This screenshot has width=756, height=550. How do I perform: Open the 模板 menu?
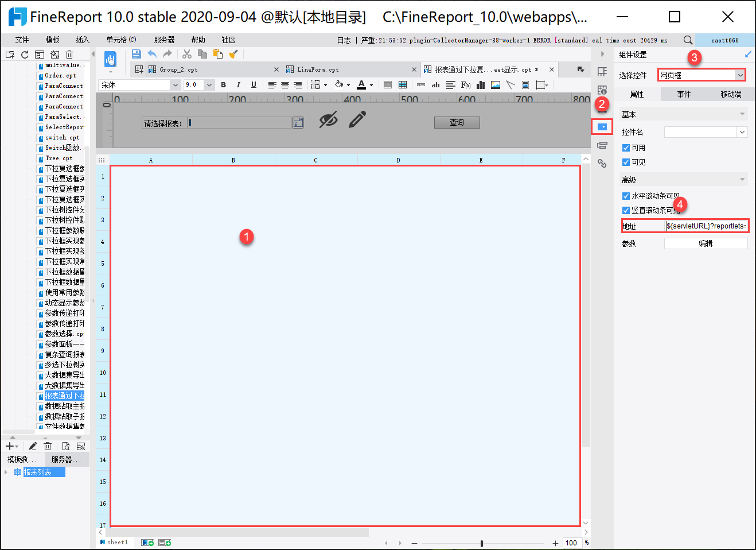tap(53, 40)
